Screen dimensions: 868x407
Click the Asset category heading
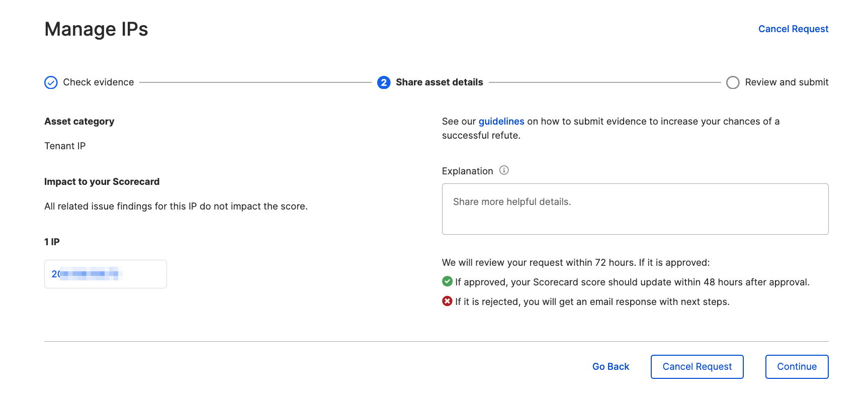[x=79, y=122]
